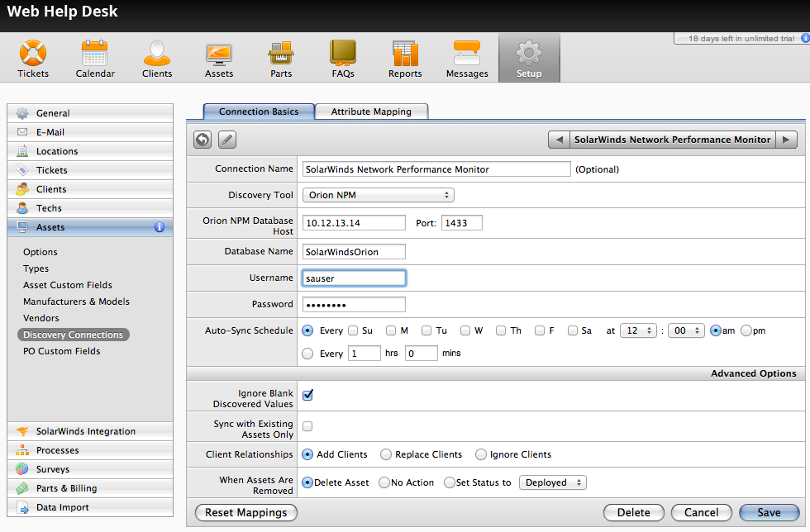Open Data Import in sidebar
This screenshot has height=532, width=810.
tap(90, 507)
